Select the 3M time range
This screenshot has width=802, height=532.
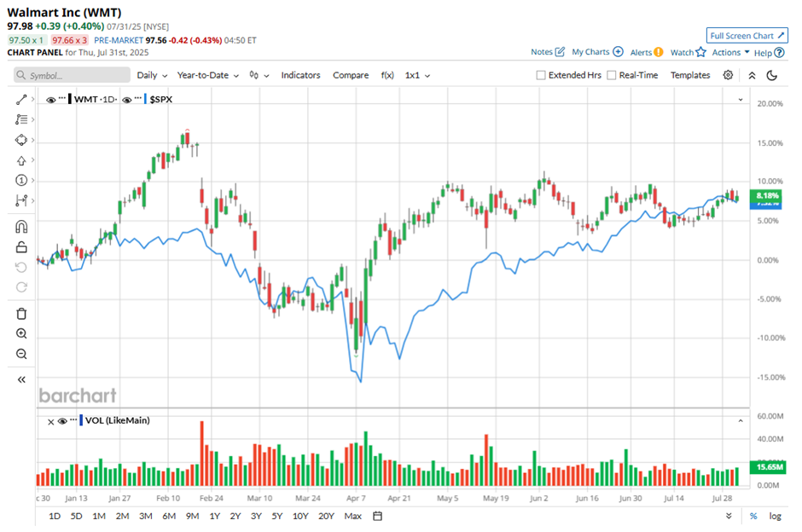[x=146, y=516]
